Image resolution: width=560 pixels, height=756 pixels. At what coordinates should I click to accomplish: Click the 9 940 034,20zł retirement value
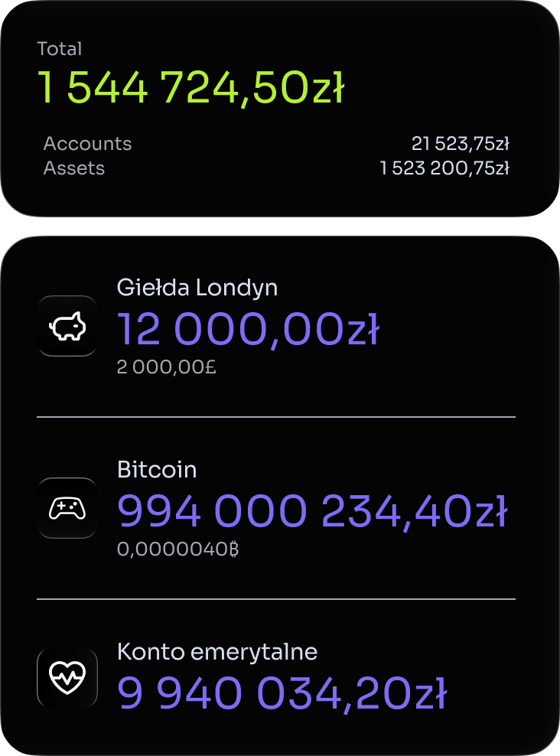(282, 693)
